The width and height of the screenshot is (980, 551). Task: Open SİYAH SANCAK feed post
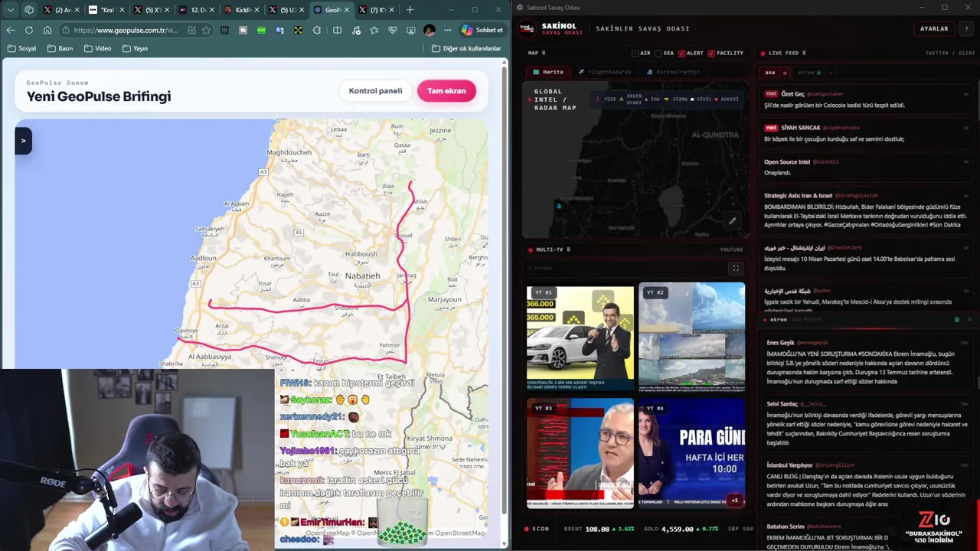click(867, 133)
